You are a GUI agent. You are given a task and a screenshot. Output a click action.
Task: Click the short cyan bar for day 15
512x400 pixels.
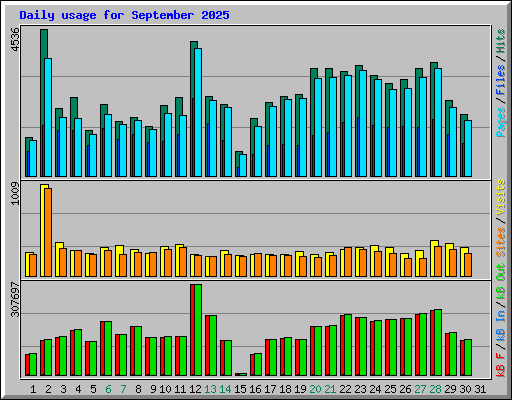pos(243,165)
